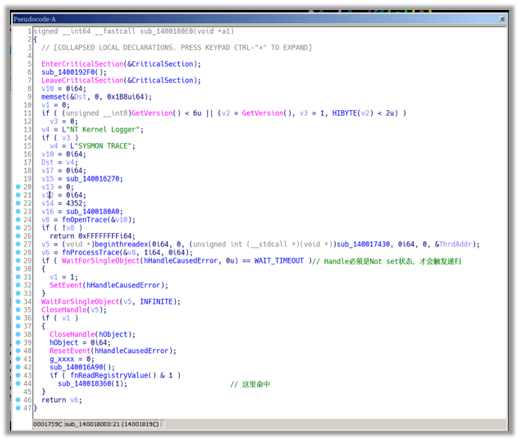The height and width of the screenshot is (441, 519).
Task: Click the status bar address 0001759C
Action: 48,424
